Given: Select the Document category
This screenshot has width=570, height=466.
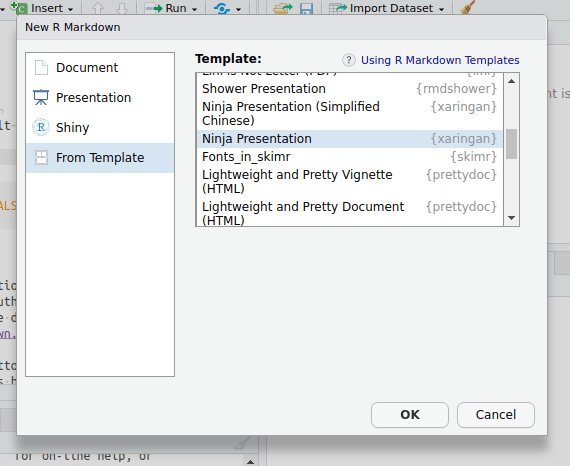Looking at the screenshot, I should point(100,68).
